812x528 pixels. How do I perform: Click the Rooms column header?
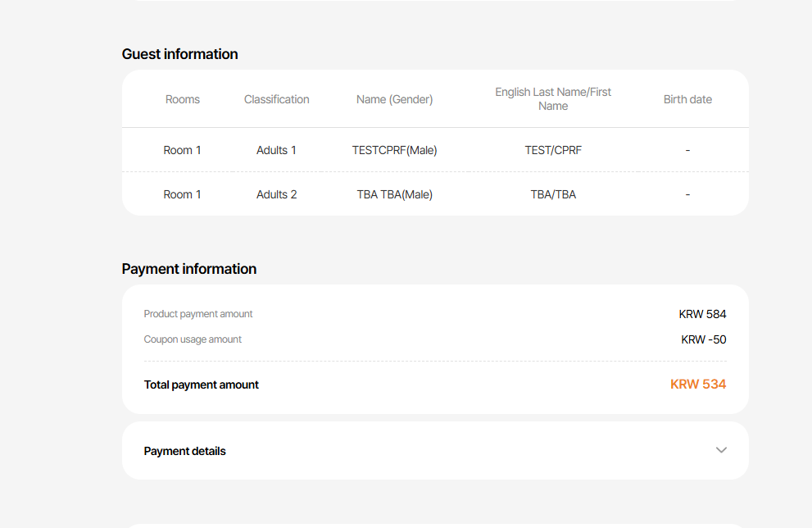(x=183, y=99)
